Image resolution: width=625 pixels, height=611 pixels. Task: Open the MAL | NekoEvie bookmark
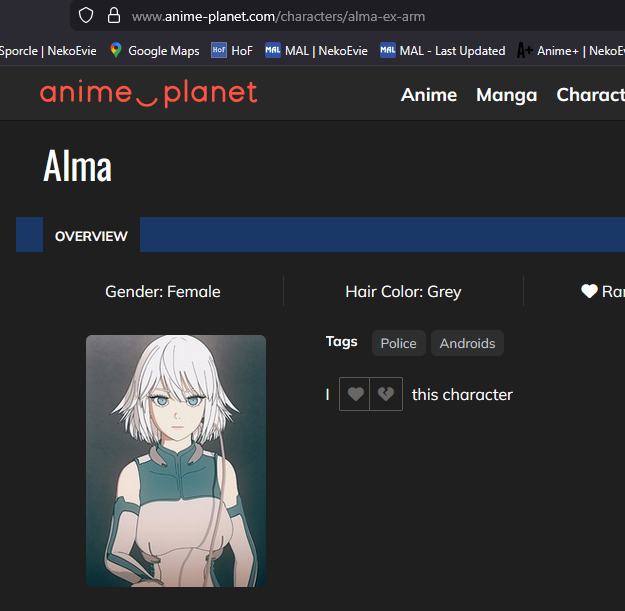point(316,51)
